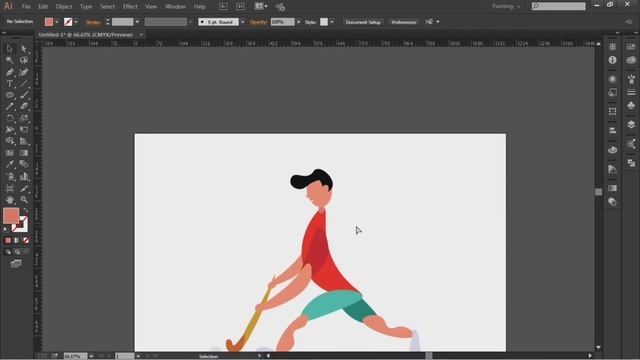Open the Effect menu
The height and width of the screenshot is (360, 640).
pos(130,7)
